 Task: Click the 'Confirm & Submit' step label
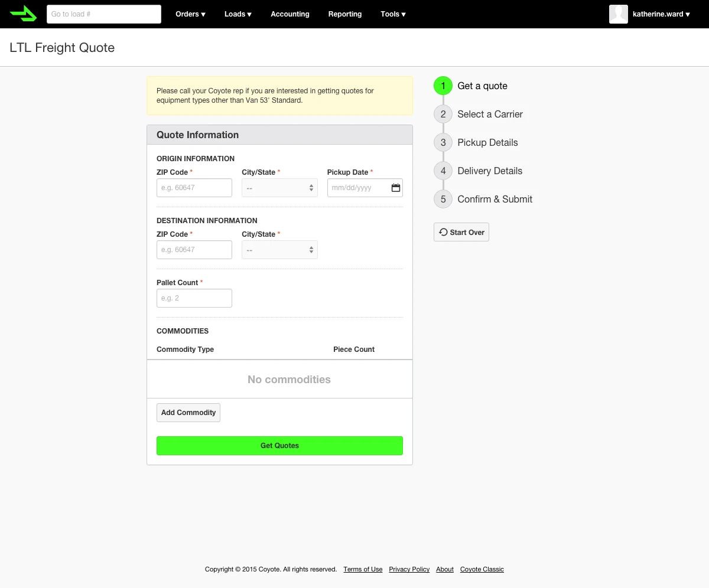tap(495, 199)
